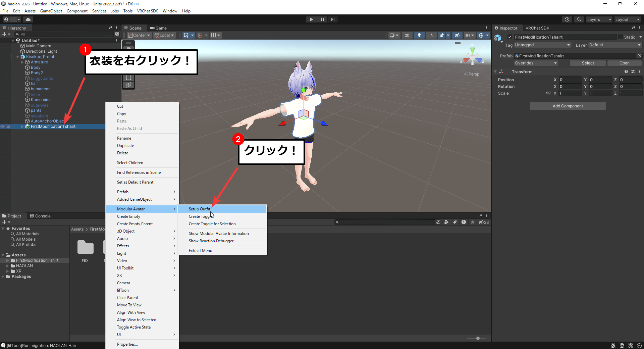Image resolution: width=644 pixels, height=349 pixels.
Task: Open the VRChat SDK menu bar item
Action: pyautogui.click(x=147, y=11)
